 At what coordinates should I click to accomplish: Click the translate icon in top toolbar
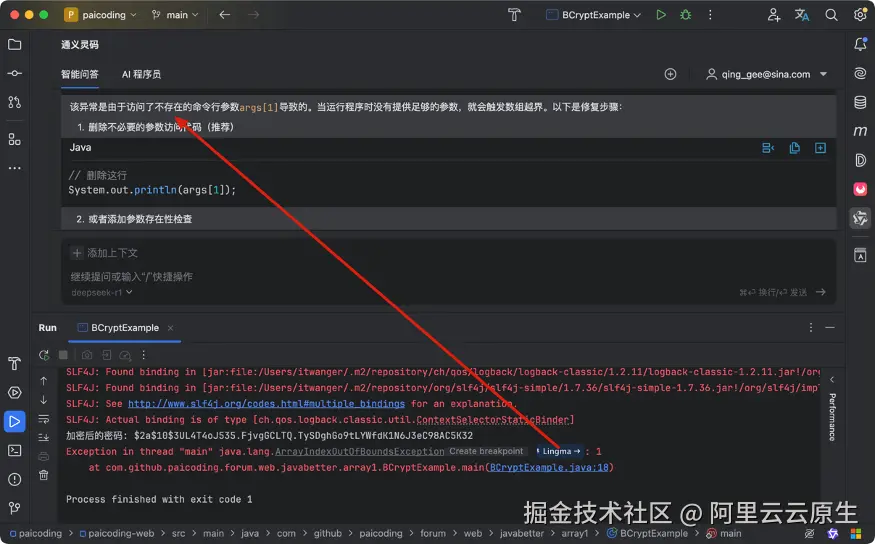802,15
